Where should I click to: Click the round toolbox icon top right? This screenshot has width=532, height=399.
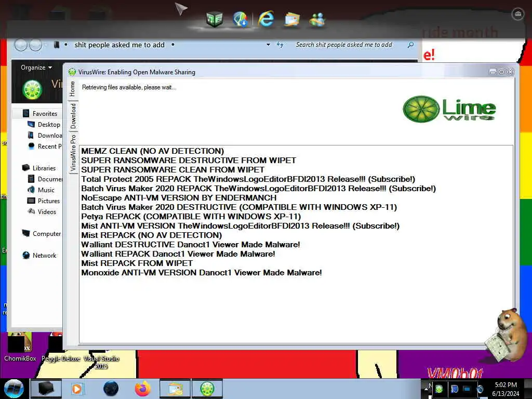click(517, 14)
